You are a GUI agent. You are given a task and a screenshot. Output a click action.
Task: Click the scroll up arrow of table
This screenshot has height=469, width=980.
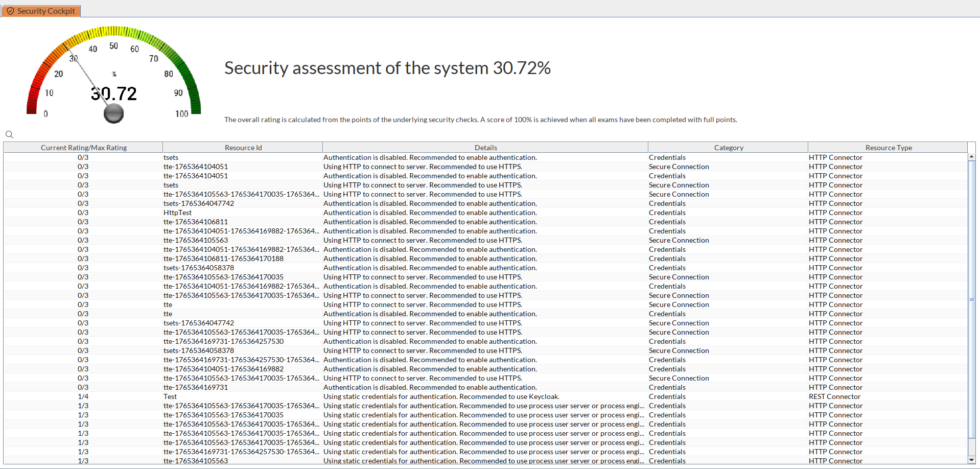click(x=971, y=157)
